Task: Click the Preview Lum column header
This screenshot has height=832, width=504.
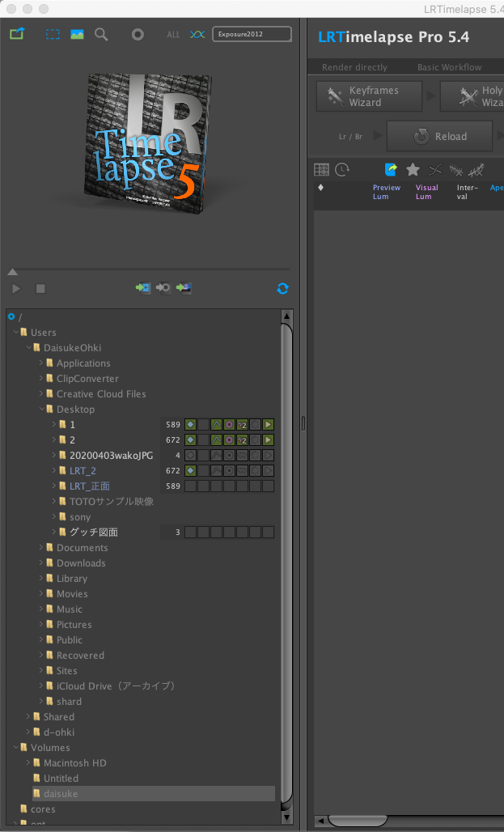Action: 386,192
